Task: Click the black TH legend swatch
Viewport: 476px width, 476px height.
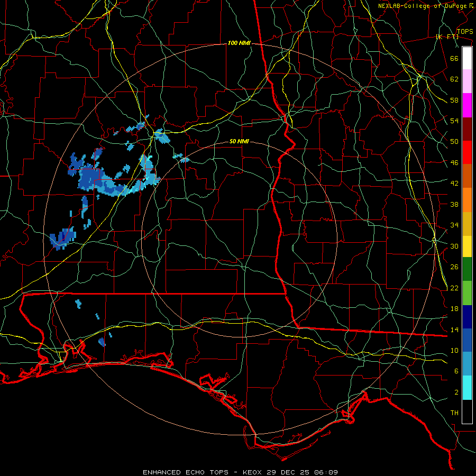Action: click(x=467, y=411)
